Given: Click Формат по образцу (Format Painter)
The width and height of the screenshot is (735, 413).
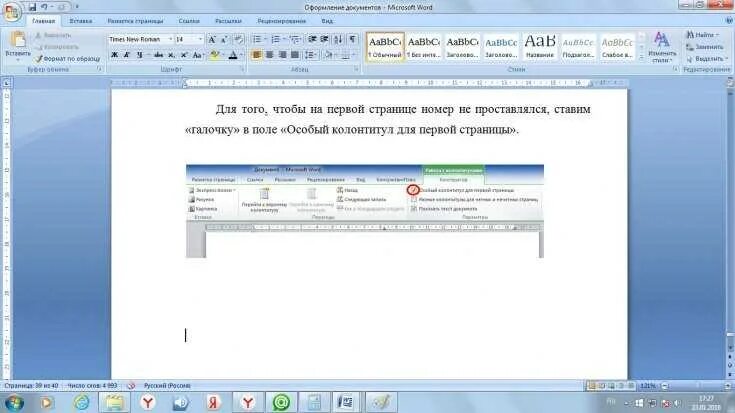Looking at the screenshot, I should click(68, 59).
